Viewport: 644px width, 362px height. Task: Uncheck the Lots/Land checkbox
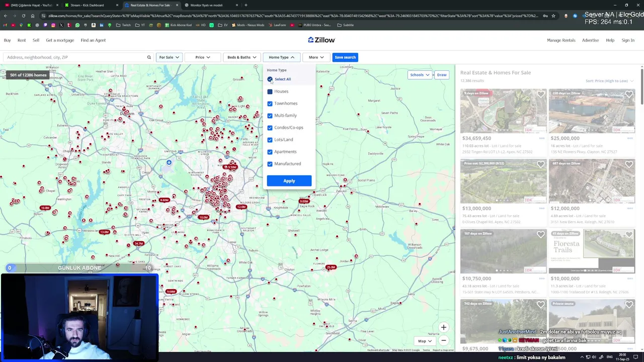[x=270, y=140]
